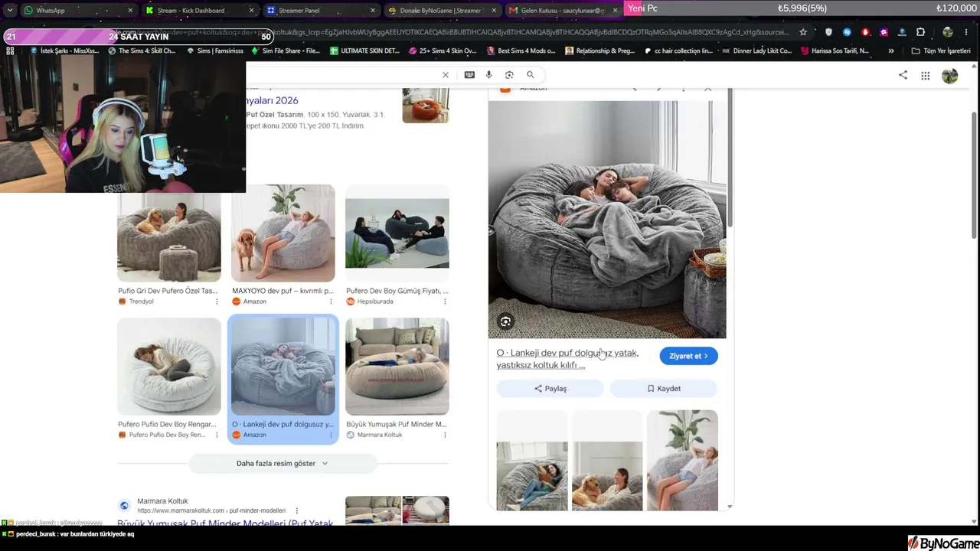The width and height of the screenshot is (980, 551).
Task: Switch to the Stream - Kick Dashboard tab
Action: click(x=199, y=11)
